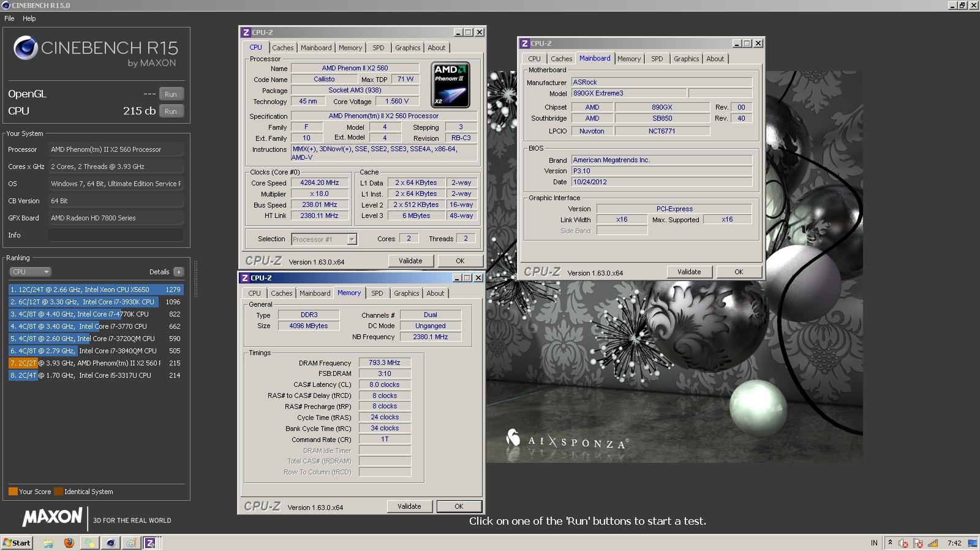
Task: Click the Cinebench icon in the main title bar
Action: coord(6,6)
